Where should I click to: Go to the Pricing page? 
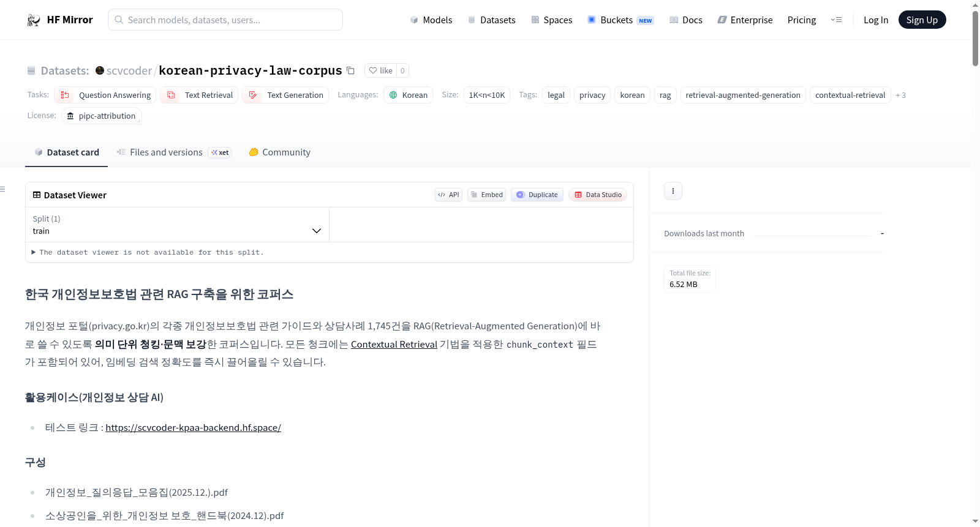802,20
